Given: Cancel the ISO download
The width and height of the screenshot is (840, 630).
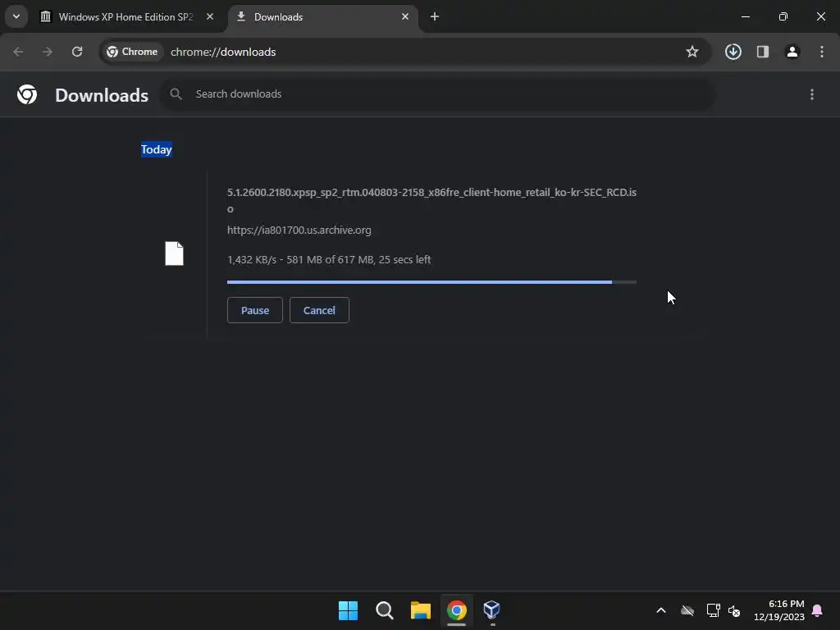Looking at the screenshot, I should [x=319, y=310].
